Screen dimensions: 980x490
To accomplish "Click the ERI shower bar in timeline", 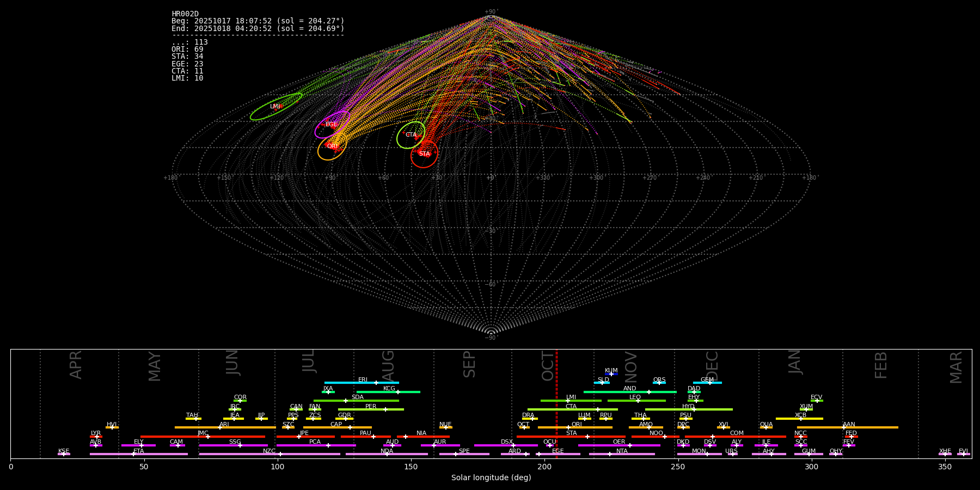I will coord(362,383).
